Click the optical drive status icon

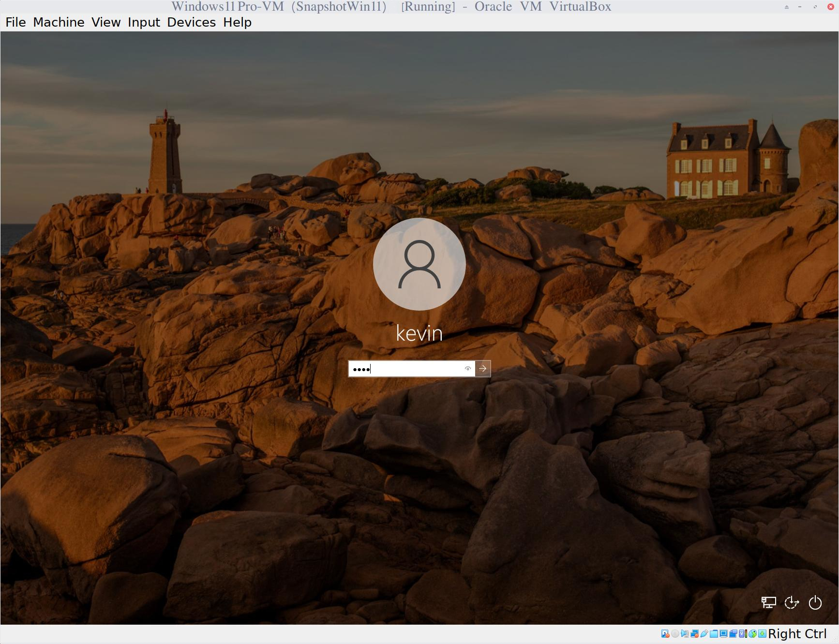coord(675,634)
